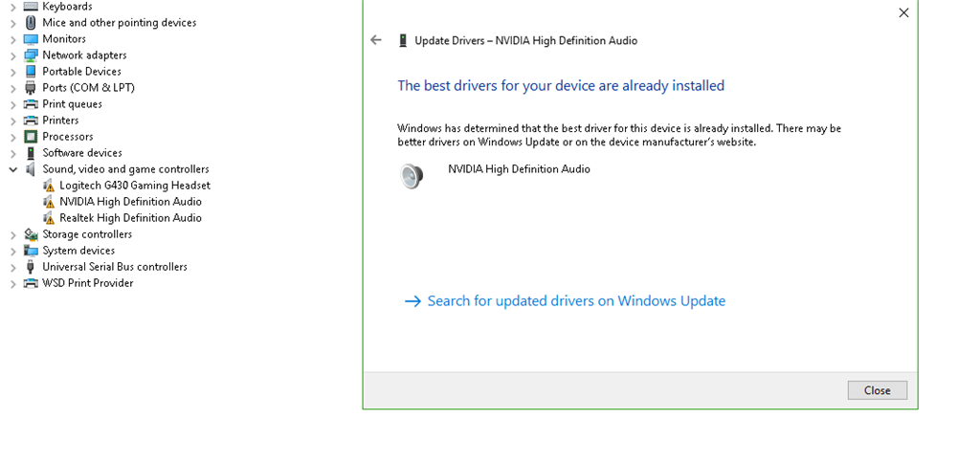Image resolution: width=980 pixels, height=463 pixels.
Task: Search for updated drivers on Windows Update
Action: click(565, 301)
